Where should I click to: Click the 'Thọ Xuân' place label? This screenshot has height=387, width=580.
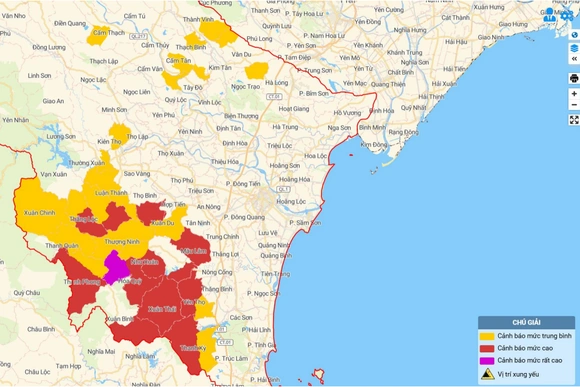(x=171, y=153)
